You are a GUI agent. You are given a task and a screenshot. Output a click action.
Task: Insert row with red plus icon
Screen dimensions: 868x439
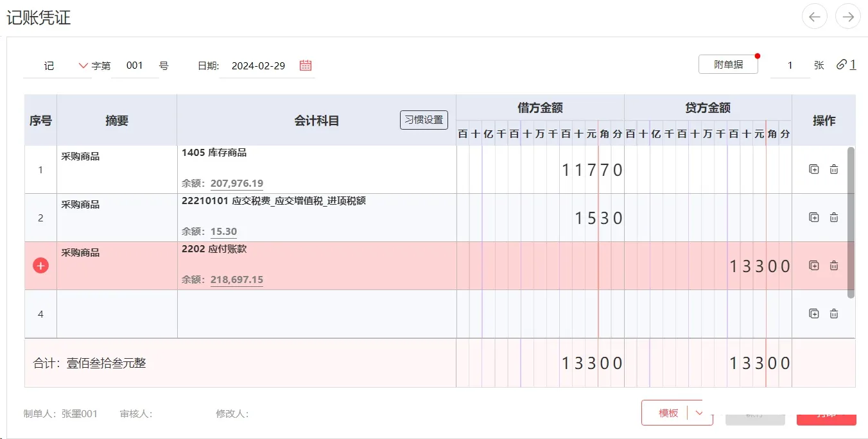40,266
